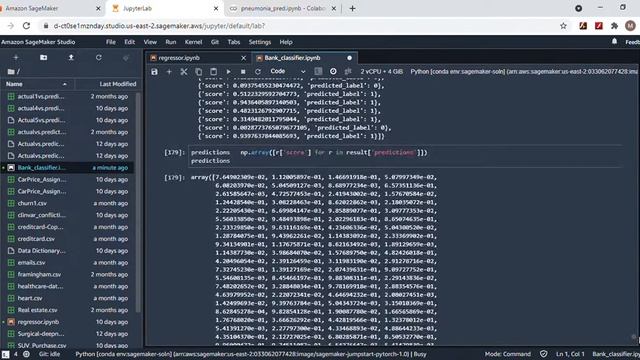Image resolution: width=640 pixels, height=360 pixels.
Task: Open the 2 vCPU + 4 GiB instance selector
Action: coord(382,71)
